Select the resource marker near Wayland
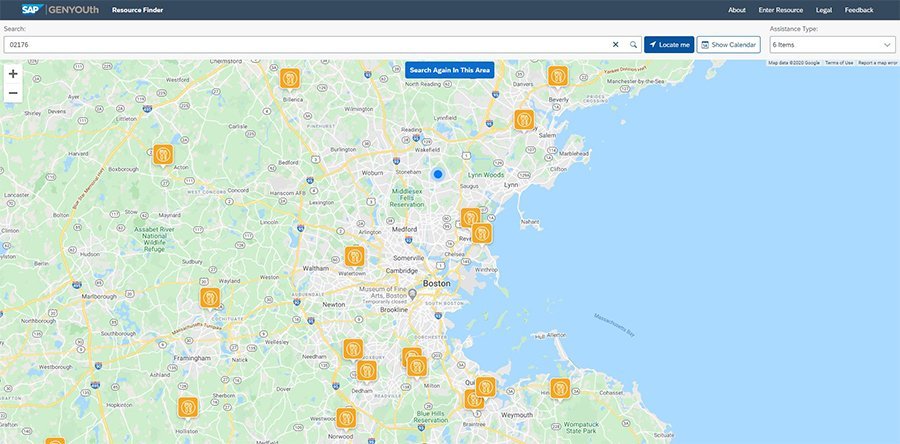Screen dimensions: 900x444 click(x=210, y=298)
